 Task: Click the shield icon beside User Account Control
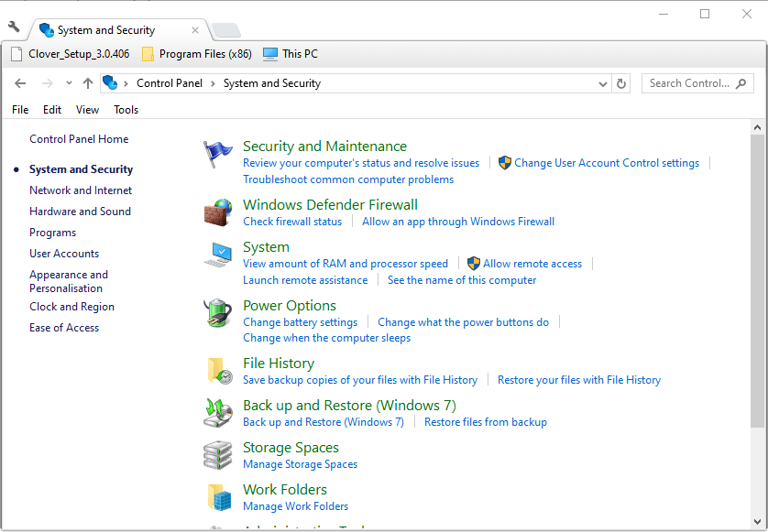pos(504,163)
